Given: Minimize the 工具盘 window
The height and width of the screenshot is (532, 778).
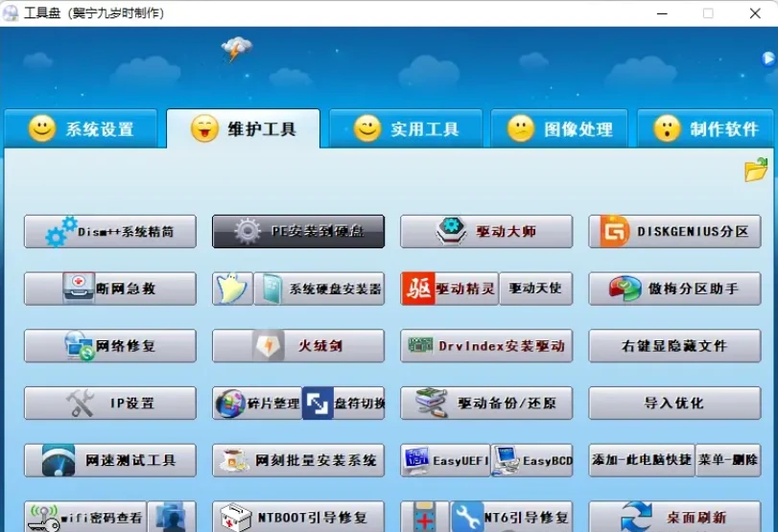Looking at the screenshot, I should point(662,13).
